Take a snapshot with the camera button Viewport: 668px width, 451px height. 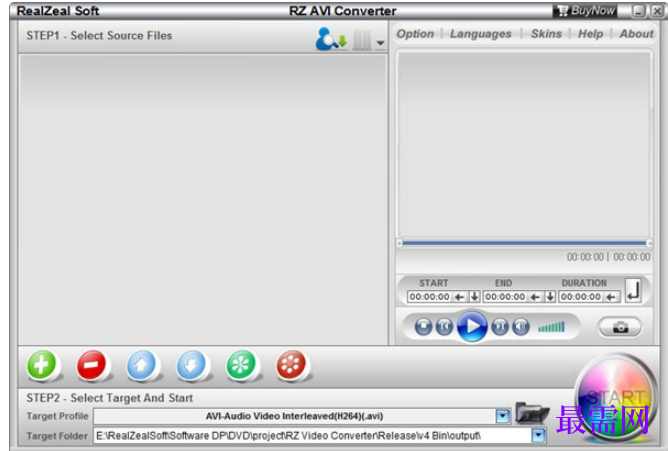(620, 327)
